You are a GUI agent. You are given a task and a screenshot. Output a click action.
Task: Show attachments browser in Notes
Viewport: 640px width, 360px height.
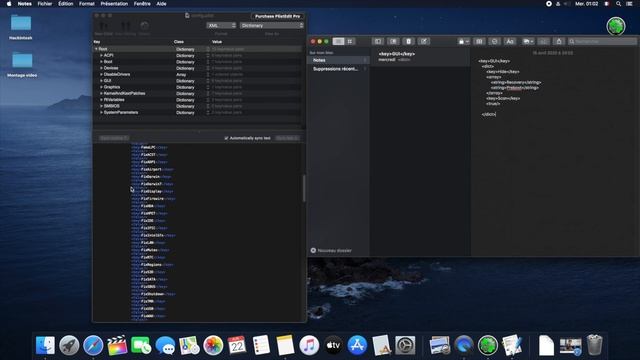pyautogui.click(x=393, y=41)
